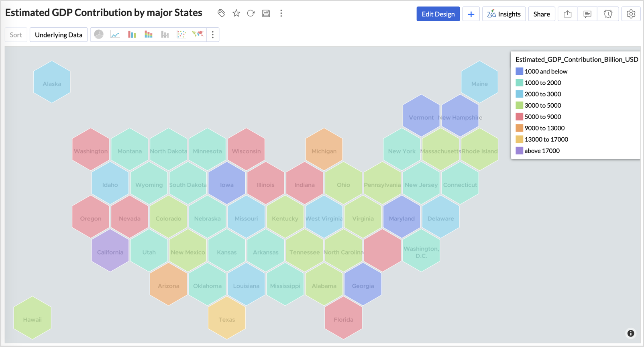Select the Washington hexagon
Image resolution: width=644 pixels, height=347 pixels.
(x=91, y=149)
